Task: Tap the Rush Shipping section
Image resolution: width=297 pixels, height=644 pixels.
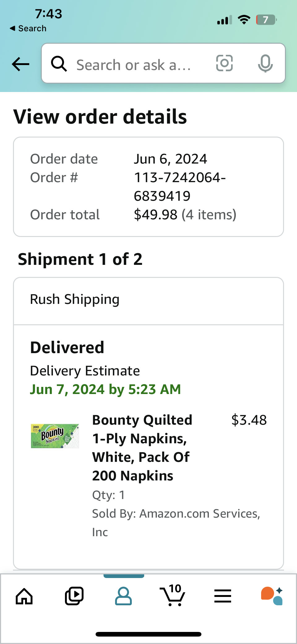Action: pyautogui.click(x=75, y=299)
